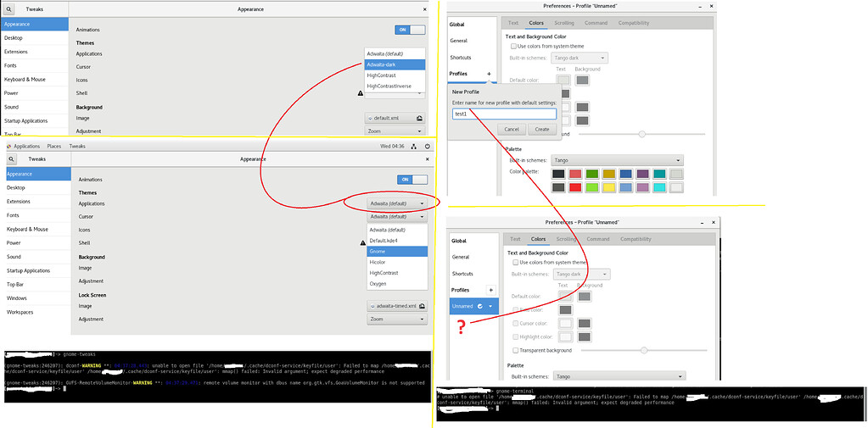Tick the Highlight color checkbox
The image size is (868, 428).
(x=516, y=336)
